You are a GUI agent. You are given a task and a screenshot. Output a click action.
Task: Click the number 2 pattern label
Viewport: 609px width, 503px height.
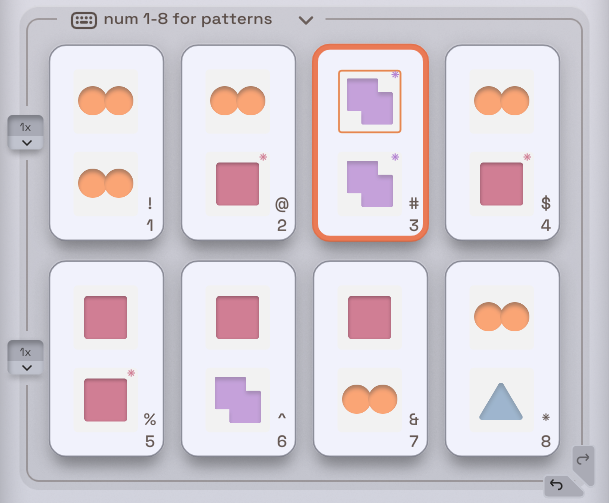(x=282, y=225)
